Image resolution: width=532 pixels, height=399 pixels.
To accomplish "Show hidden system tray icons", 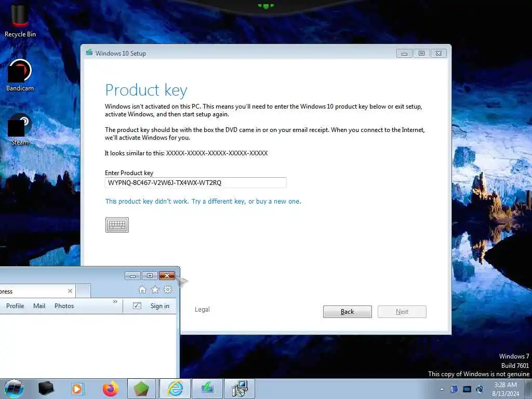I will point(442,389).
